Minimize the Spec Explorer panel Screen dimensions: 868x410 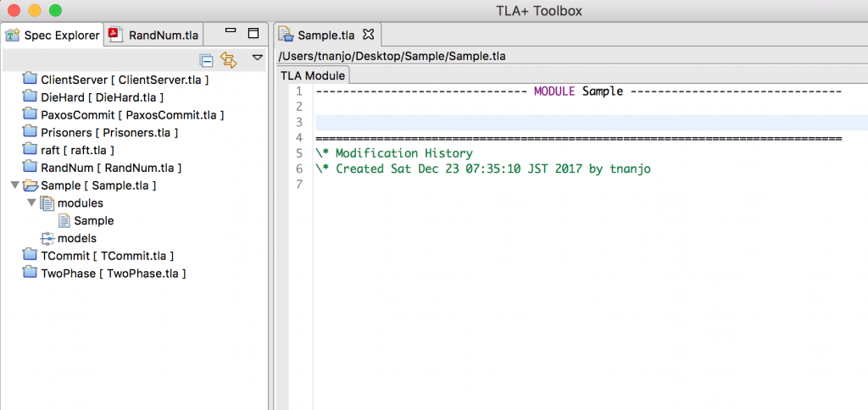(x=231, y=32)
